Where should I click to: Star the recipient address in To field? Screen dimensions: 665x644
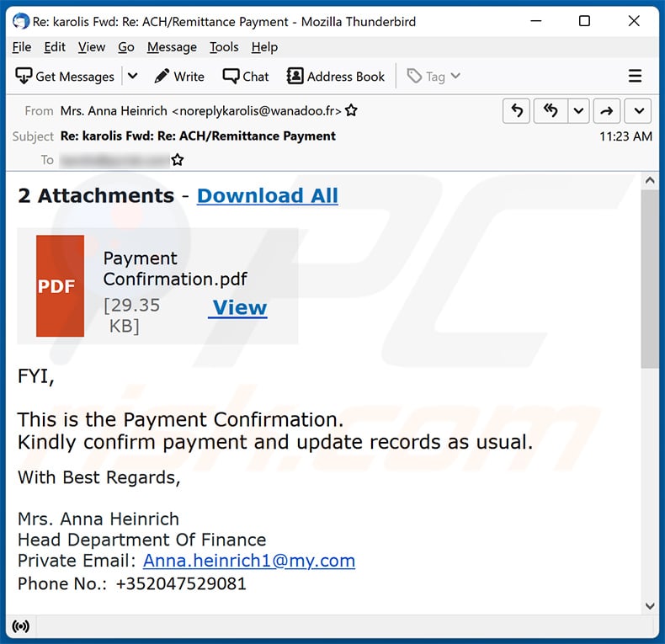click(178, 160)
